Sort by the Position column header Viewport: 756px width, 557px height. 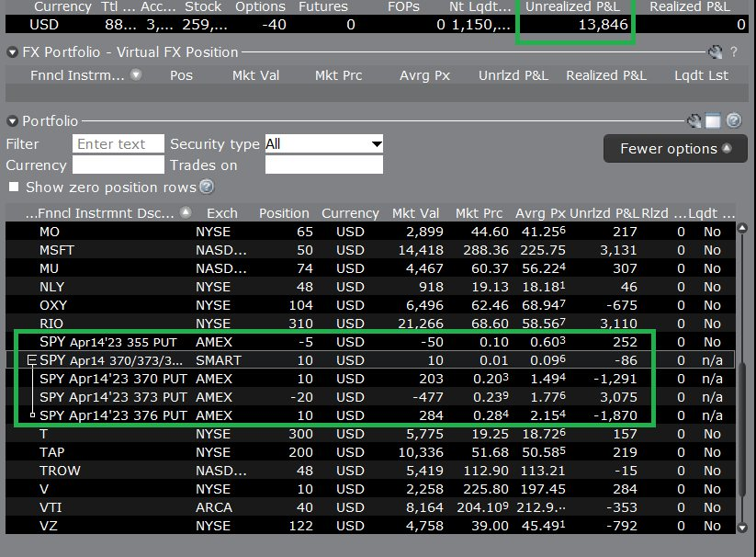pyautogui.click(x=284, y=213)
